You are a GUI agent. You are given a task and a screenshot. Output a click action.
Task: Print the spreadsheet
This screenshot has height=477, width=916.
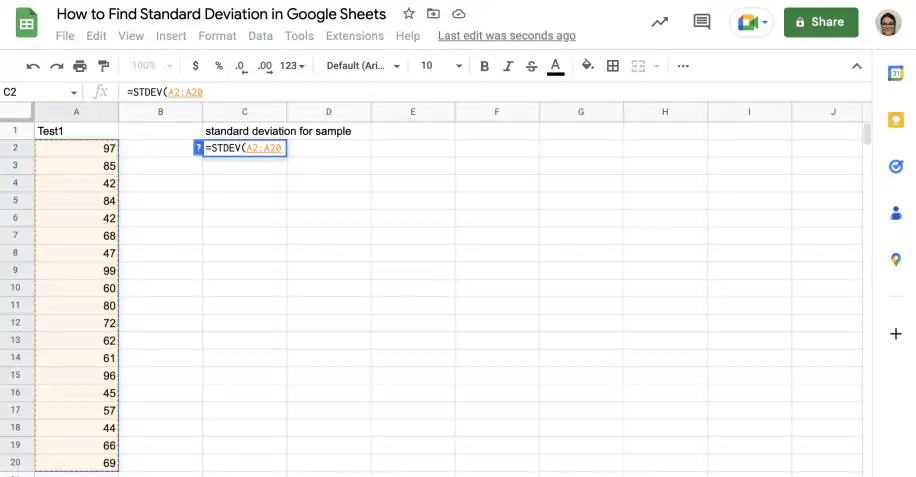click(x=79, y=66)
